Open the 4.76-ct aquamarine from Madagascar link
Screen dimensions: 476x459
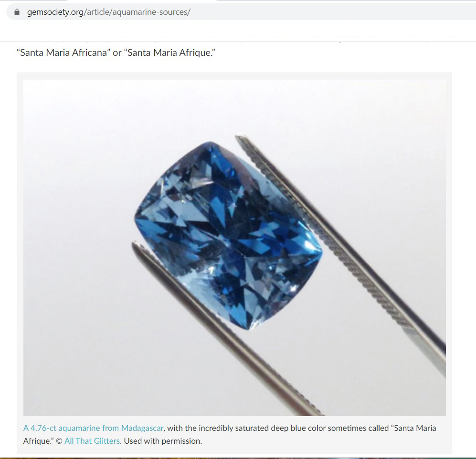pos(93,428)
